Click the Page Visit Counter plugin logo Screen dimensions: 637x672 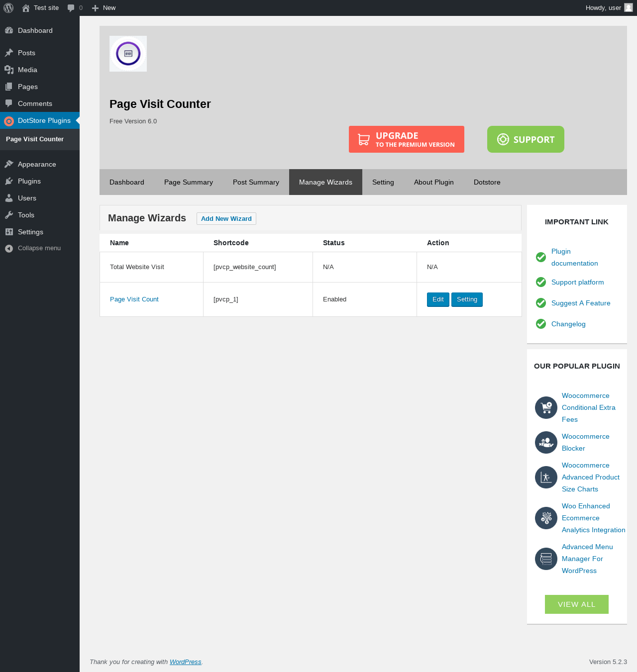128,54
